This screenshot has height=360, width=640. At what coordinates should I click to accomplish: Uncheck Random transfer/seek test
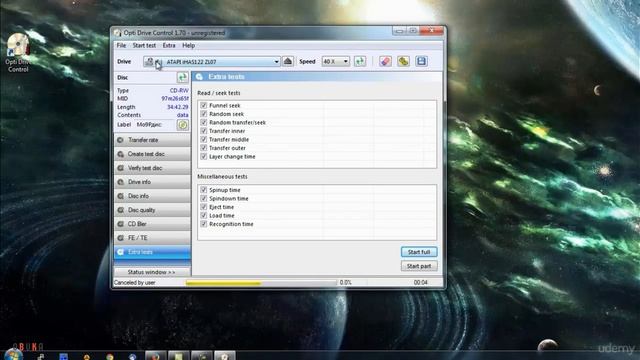[x=204, y=122]
